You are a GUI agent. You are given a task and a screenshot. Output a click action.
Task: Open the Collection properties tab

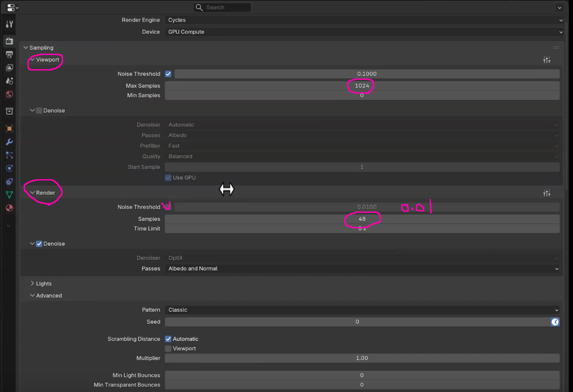tap(9, 111)
